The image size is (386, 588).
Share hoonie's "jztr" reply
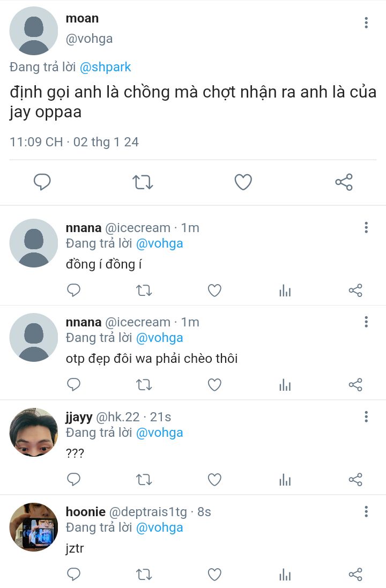click(355, 575)
